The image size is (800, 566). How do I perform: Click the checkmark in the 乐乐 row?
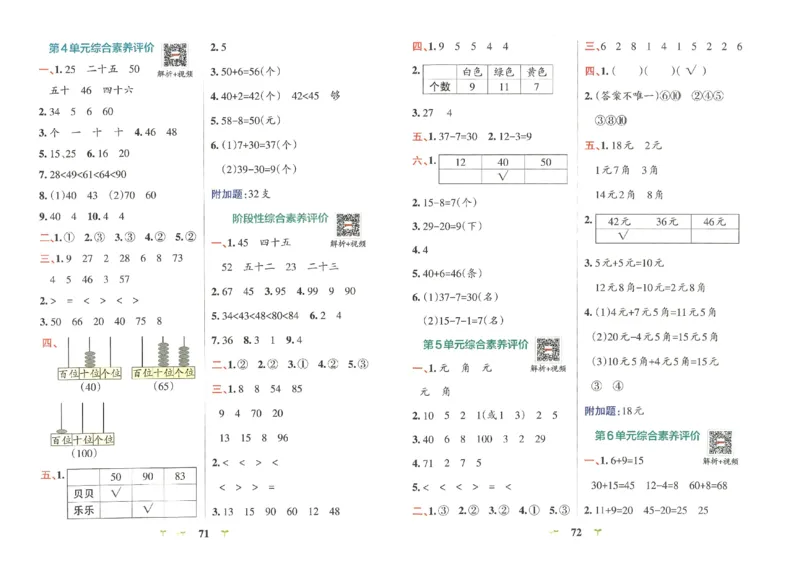(x=147, y=508)
